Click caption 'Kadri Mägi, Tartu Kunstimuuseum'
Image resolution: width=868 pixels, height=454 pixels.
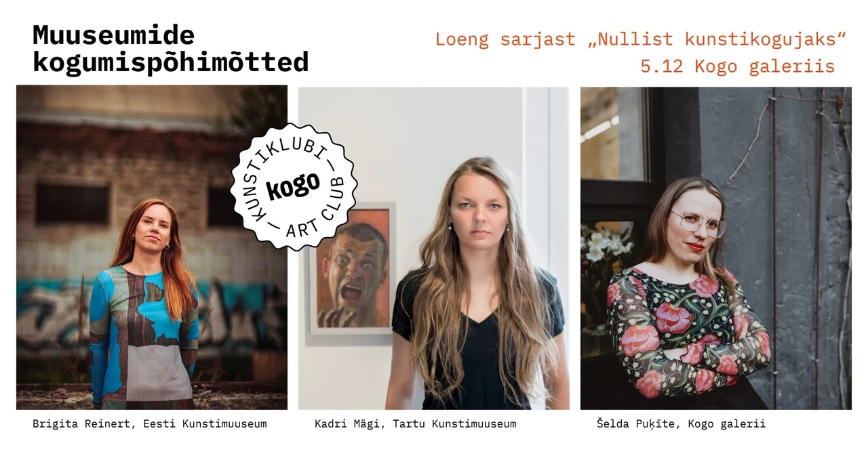[416, 424]
